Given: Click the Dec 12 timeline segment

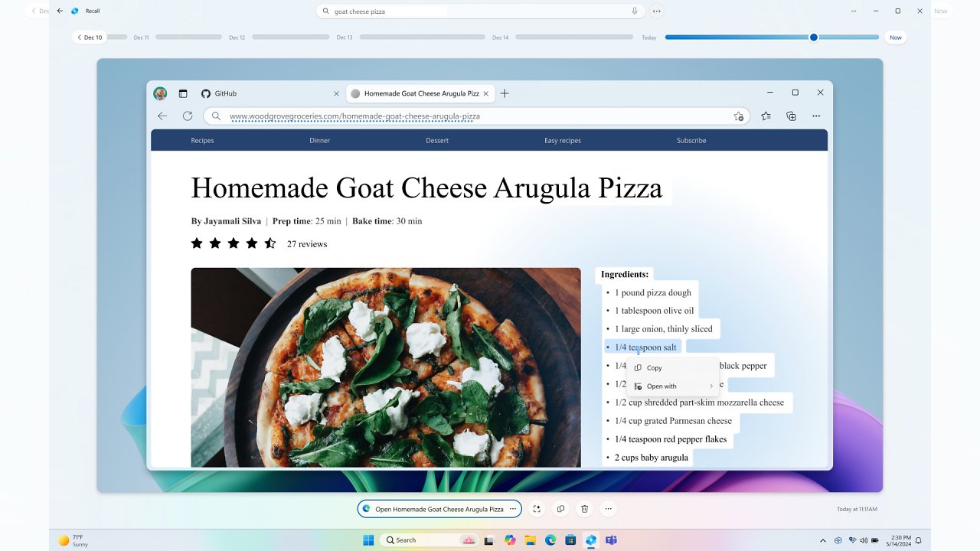Looking at the screenshot, I should (291, 37).
